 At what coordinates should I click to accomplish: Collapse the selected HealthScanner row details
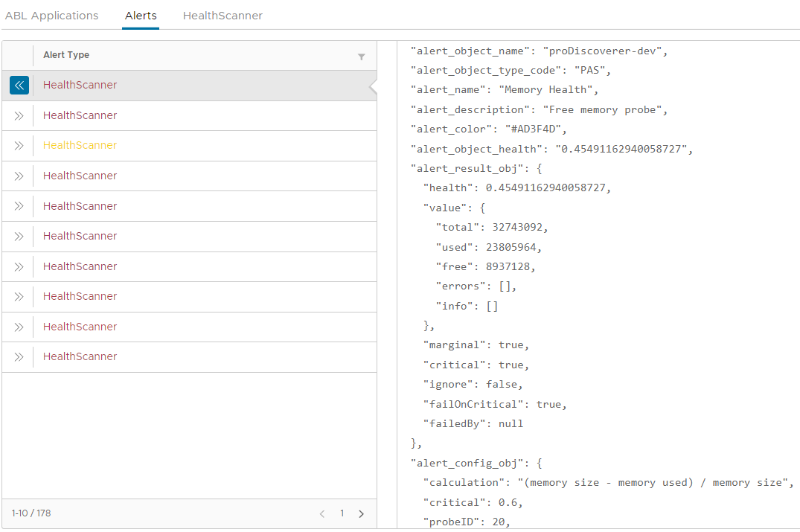coord(19,85)
